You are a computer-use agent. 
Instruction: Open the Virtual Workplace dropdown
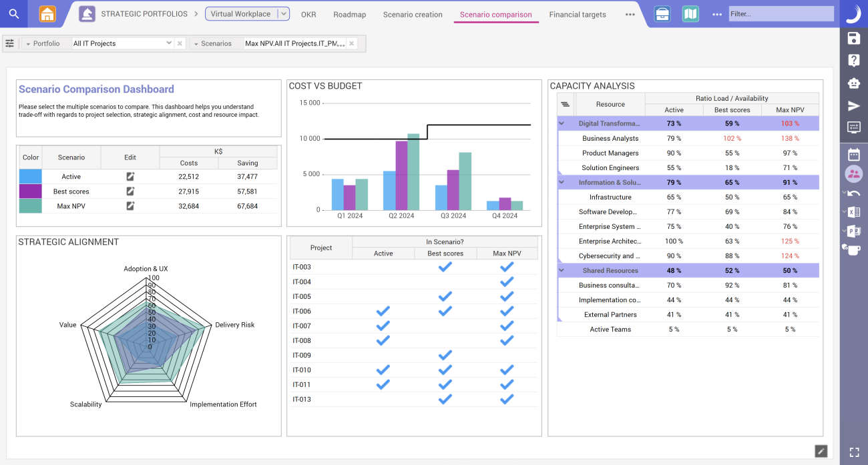coord(283,14)
